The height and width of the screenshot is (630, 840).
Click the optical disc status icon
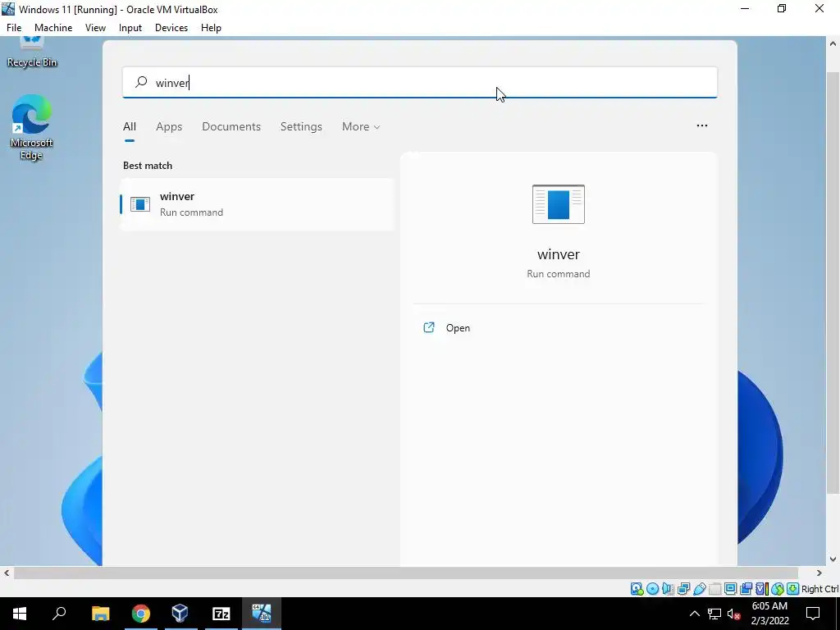[x=652, y=589]
